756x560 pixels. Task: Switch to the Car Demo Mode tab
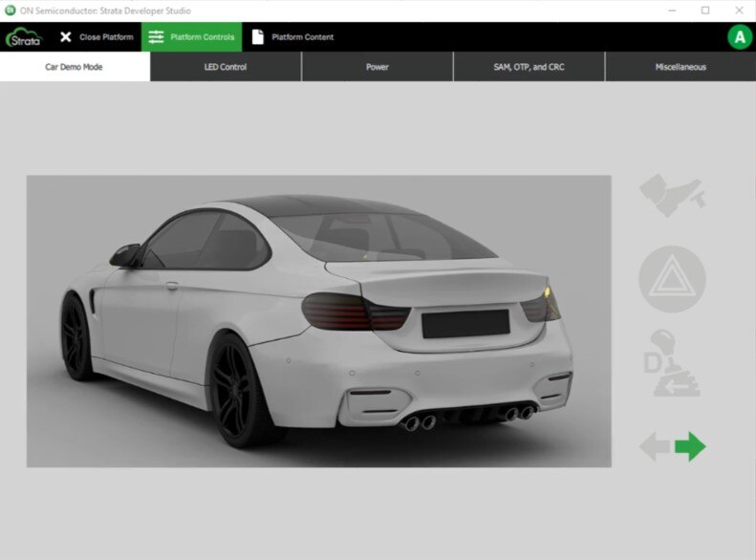75,67
